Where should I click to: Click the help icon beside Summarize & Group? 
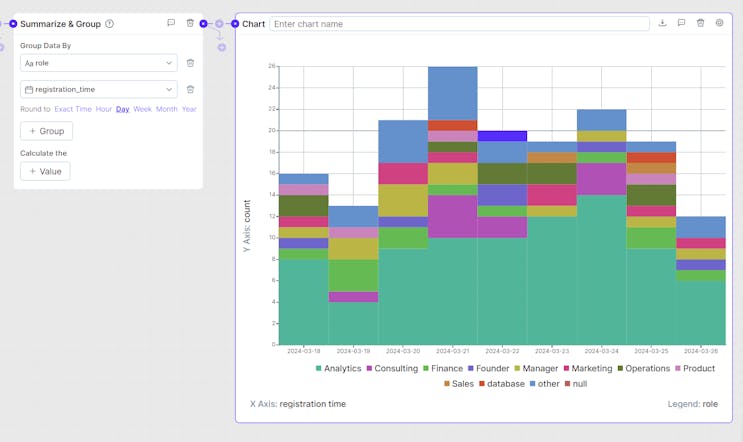(x=109, y=23)
